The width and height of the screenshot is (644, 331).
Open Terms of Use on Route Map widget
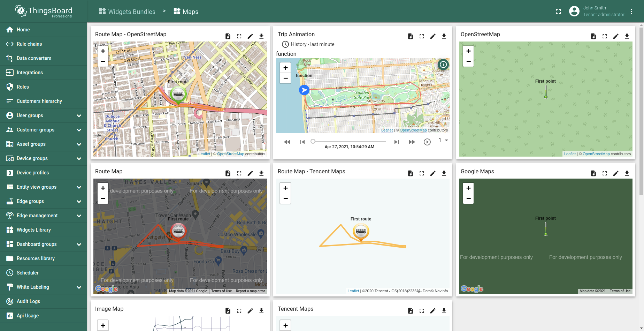point(221,291)
